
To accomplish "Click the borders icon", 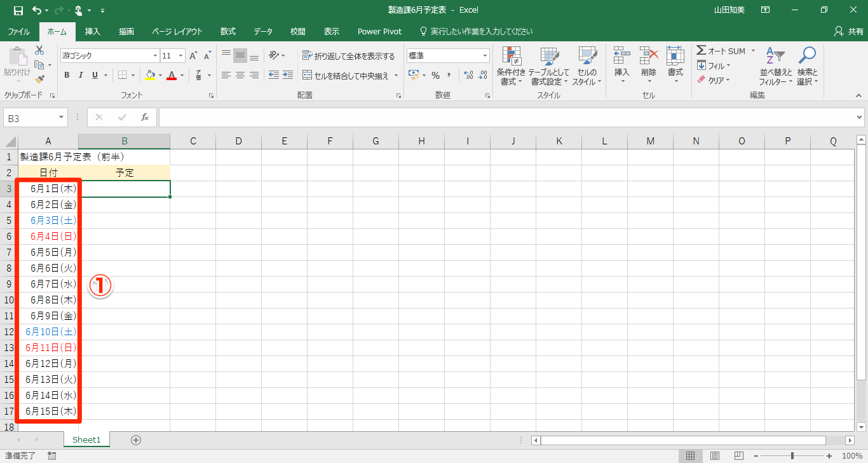I will 123,75.
